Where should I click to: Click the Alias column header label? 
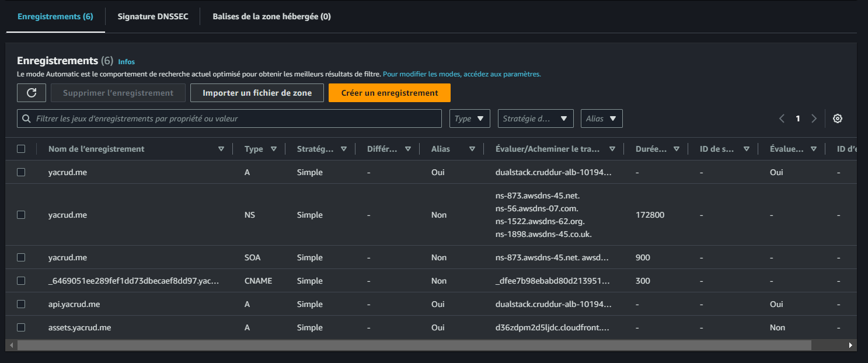(x=441, y=149)
